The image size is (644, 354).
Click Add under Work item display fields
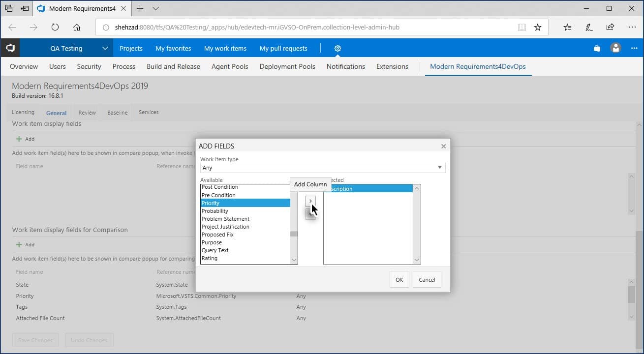coord(26,139)
